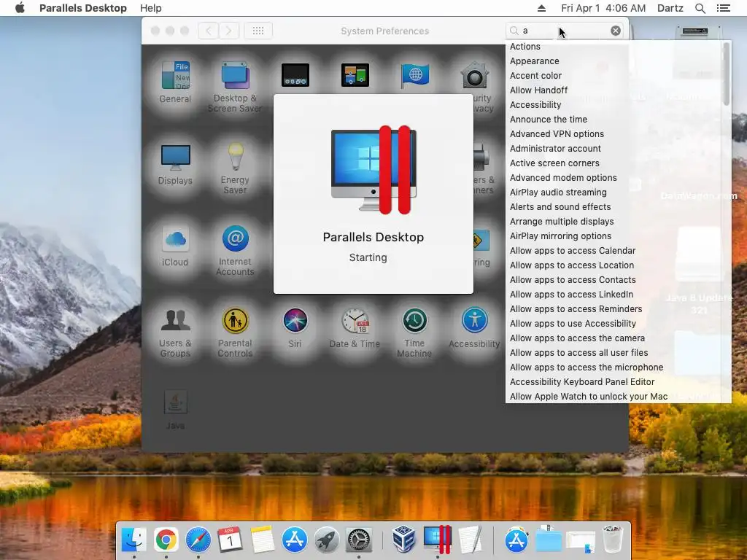Open Internet Accounts preferences

(x=235, y=250)
